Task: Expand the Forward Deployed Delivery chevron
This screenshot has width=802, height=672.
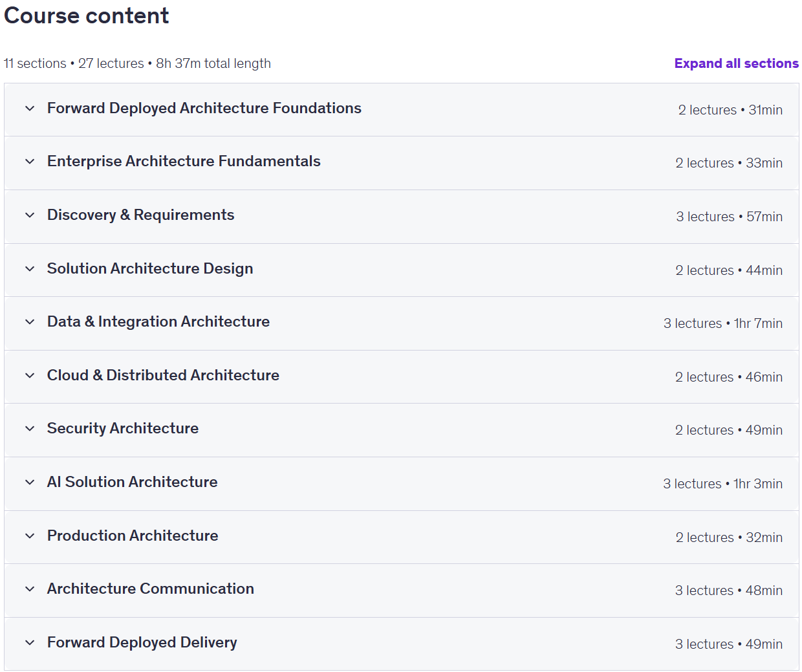Action: [30, 643]
